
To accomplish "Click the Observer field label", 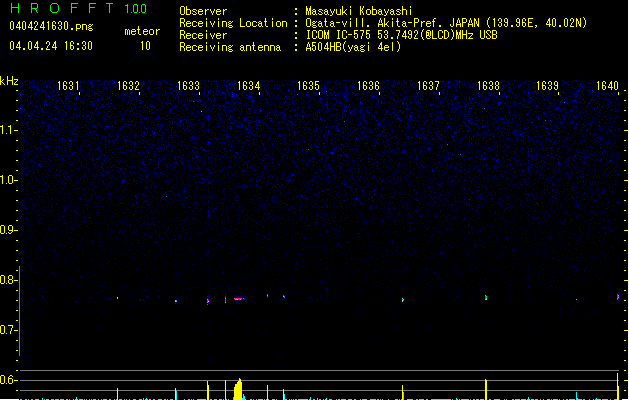I will pos(203,11).
